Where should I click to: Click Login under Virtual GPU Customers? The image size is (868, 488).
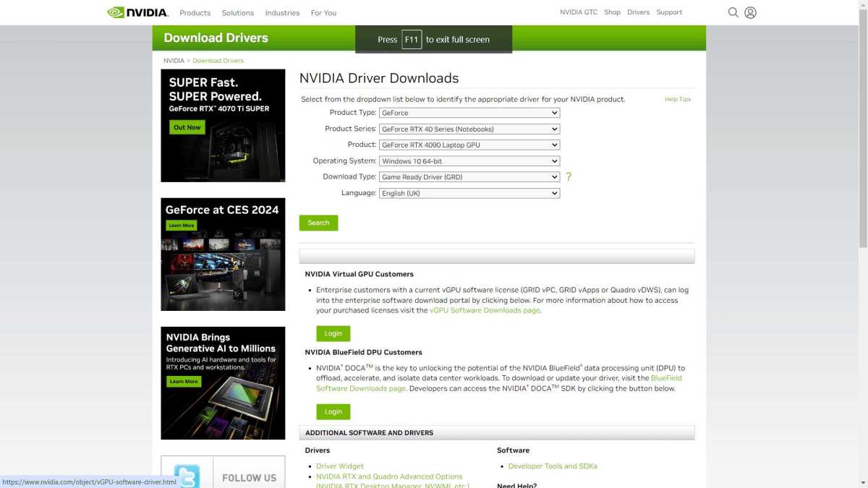click(x=333, y=333)
